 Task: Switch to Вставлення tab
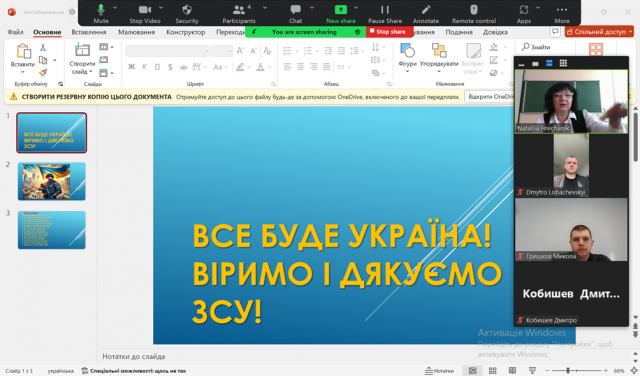(x=89, y=32)
